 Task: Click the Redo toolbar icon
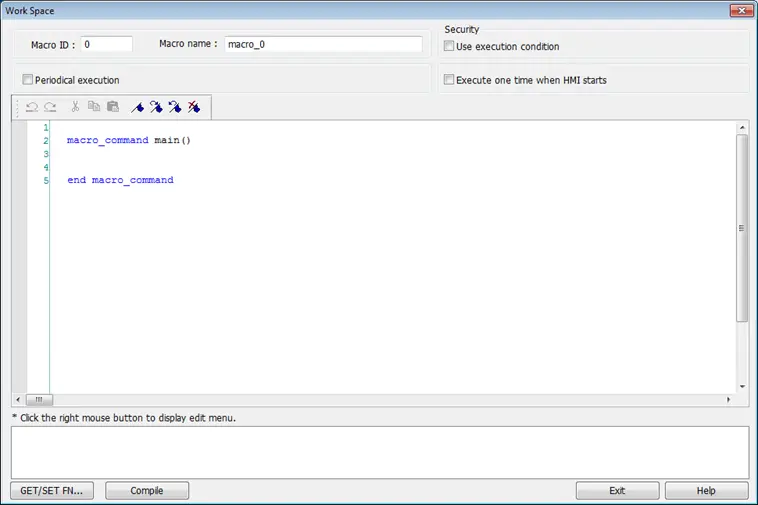50,107
